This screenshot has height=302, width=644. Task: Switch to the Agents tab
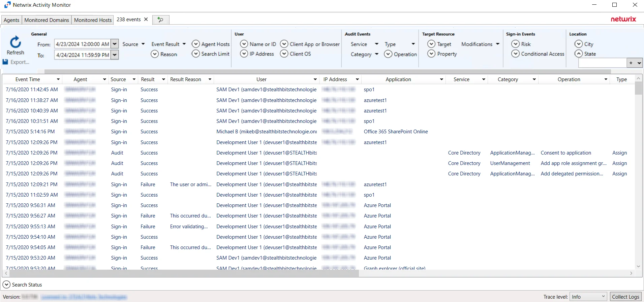click(x=11, y=20)
